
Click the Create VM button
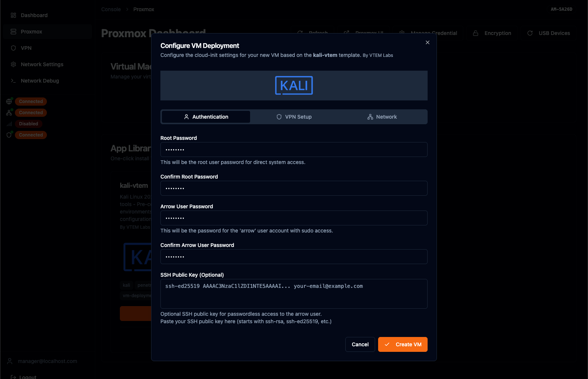(403, 344)
